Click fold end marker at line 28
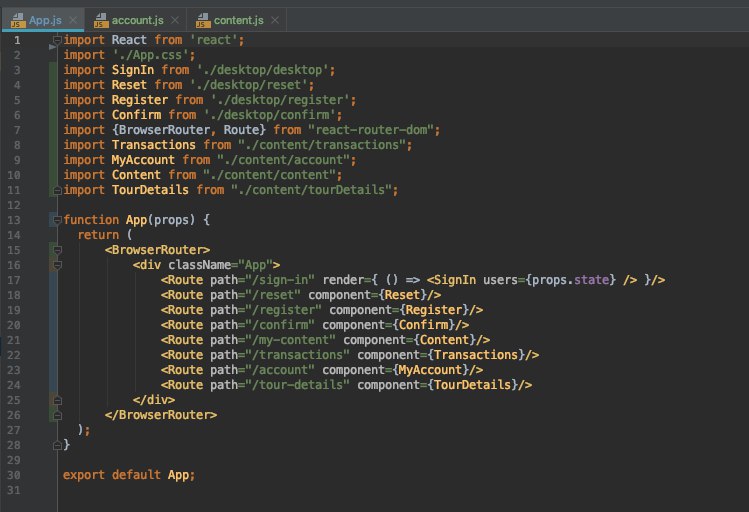The height and width of the screenshot is (512, 749). click(57, 444)
